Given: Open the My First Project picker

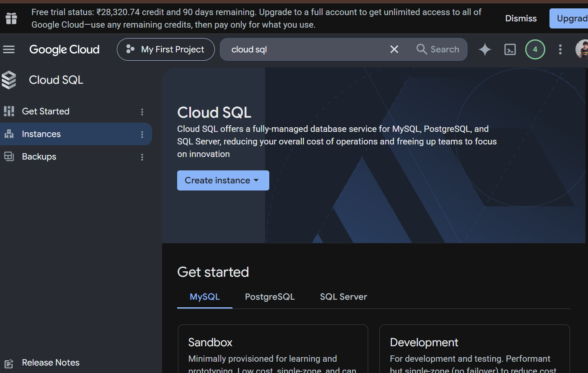Looking at the screenshot, I should [166, 49].
